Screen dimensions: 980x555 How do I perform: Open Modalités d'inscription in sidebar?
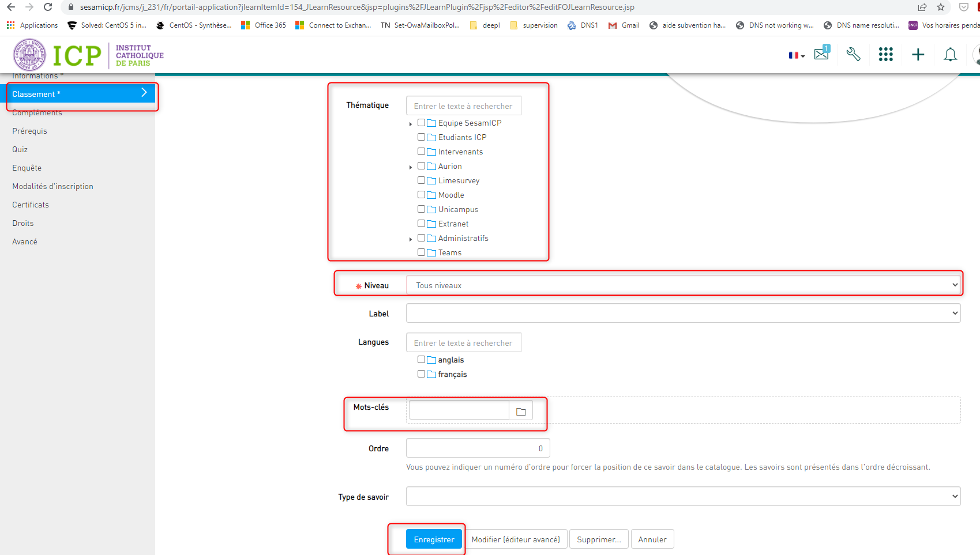coord(52,186)
